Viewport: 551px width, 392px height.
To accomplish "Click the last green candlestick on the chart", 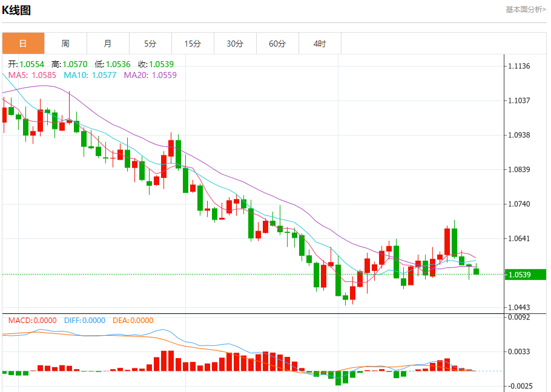I will pyautogui.click(x=476, y=271).
